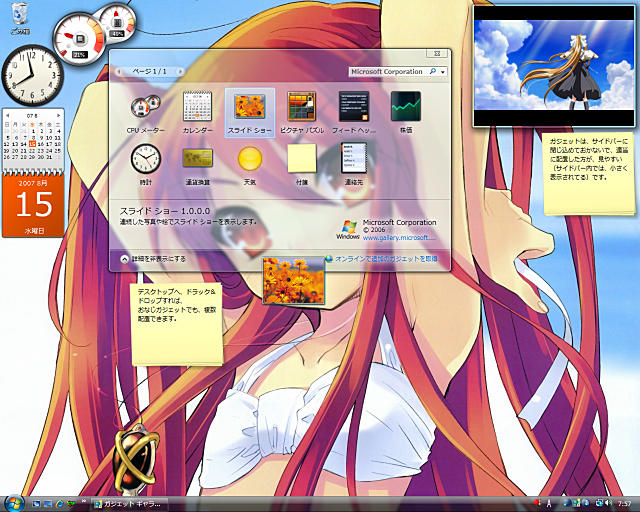Image resolution: width=640 pixels, height=512 pixels.
Task: Click the スライド ショー 1.0.0.0 title text
Action: pyautogui.click(x=165, y=211)
